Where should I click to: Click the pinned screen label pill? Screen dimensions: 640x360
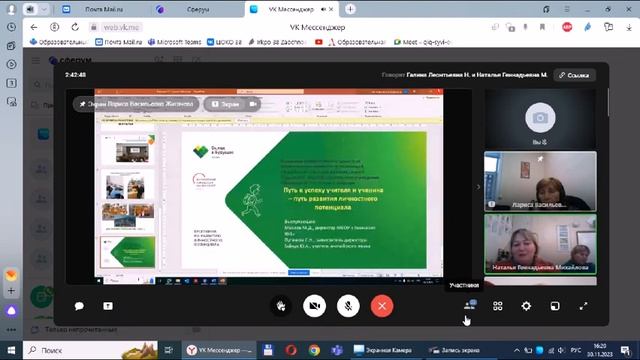pyautogui.click(x=136, y=104)
